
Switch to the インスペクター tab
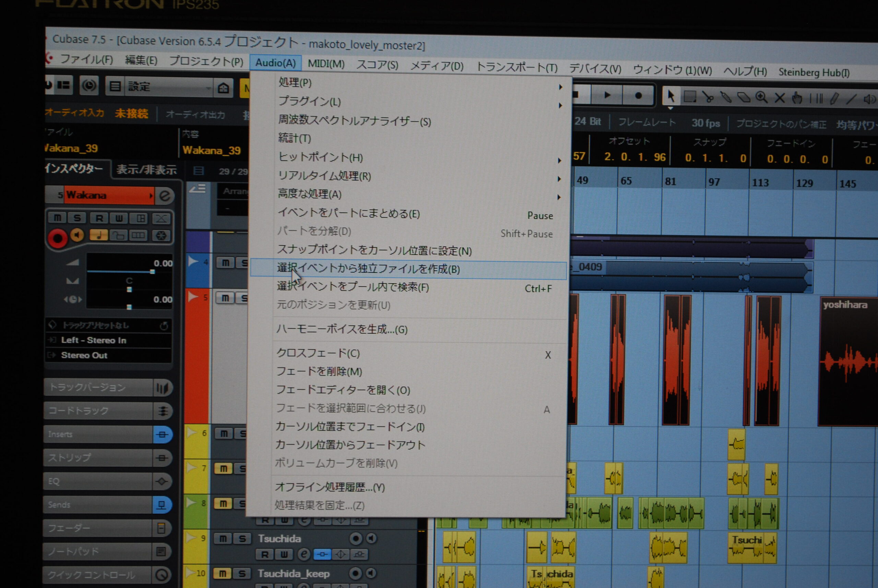[74, 168]
